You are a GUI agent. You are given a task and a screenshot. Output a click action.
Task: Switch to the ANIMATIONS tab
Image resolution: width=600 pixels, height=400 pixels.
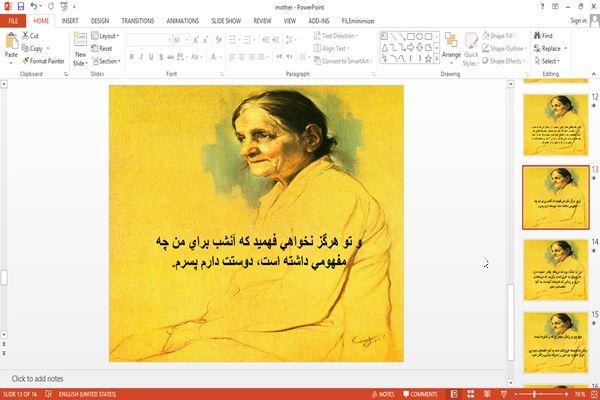(183, 21)
